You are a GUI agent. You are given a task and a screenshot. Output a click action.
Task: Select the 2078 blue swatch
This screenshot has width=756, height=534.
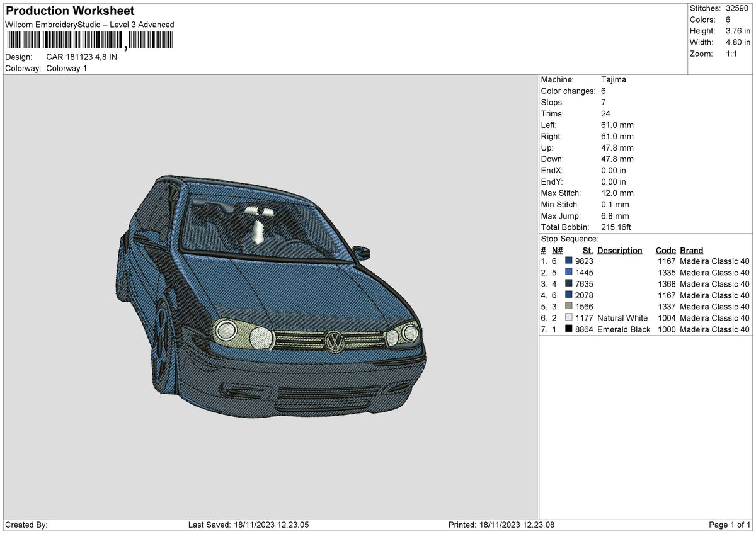(x=569, y=295)
